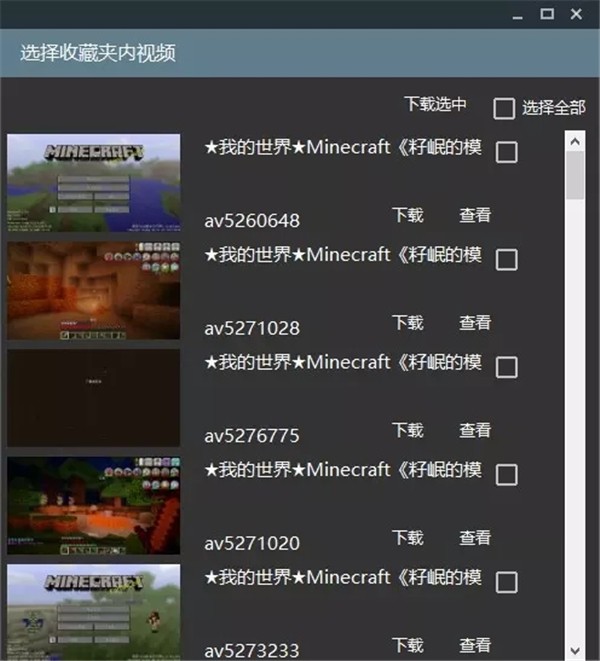Click 查看 for av5260648
This screenshot has width=600, height=661.
(x=475, y=215)
